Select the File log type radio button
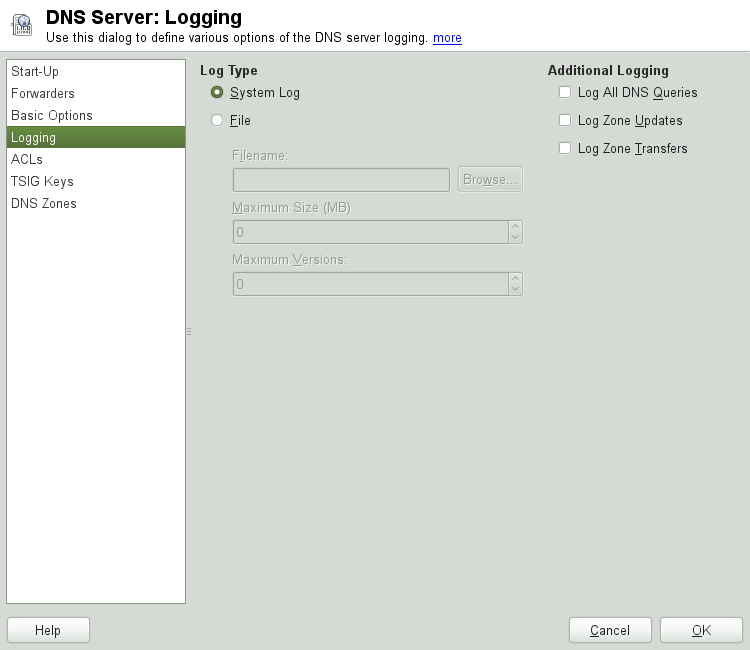The width and height of the screenshot is (750, 650). (x=217, y=120)
